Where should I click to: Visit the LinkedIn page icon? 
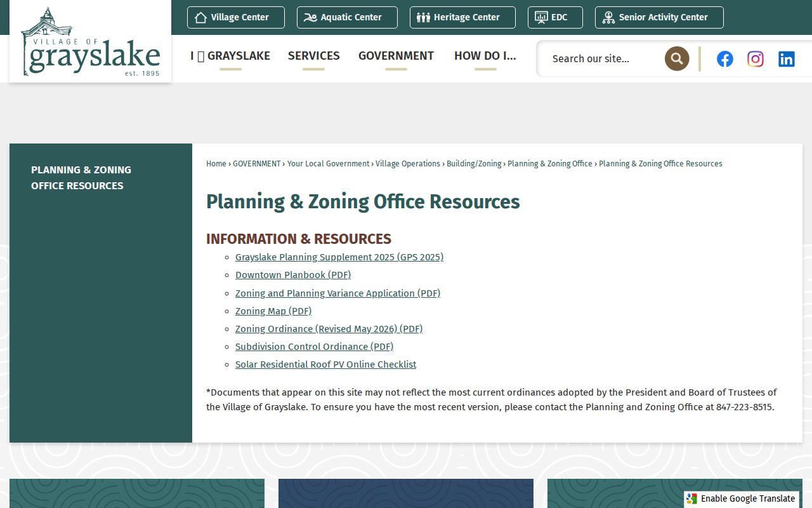tap(787, 59)
